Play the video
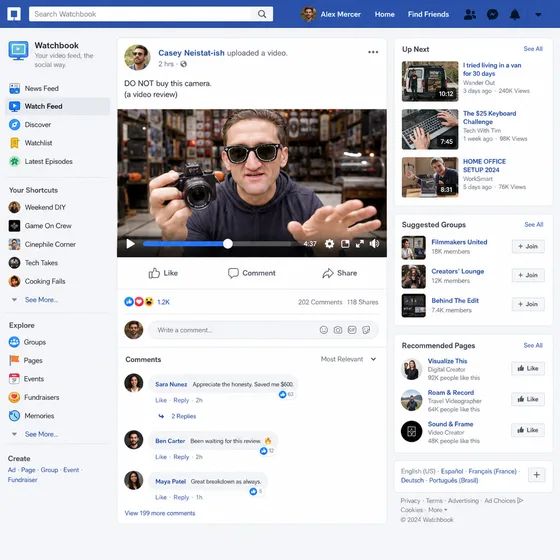Viewport: 560px width, 560px height. tap(130, 244)
